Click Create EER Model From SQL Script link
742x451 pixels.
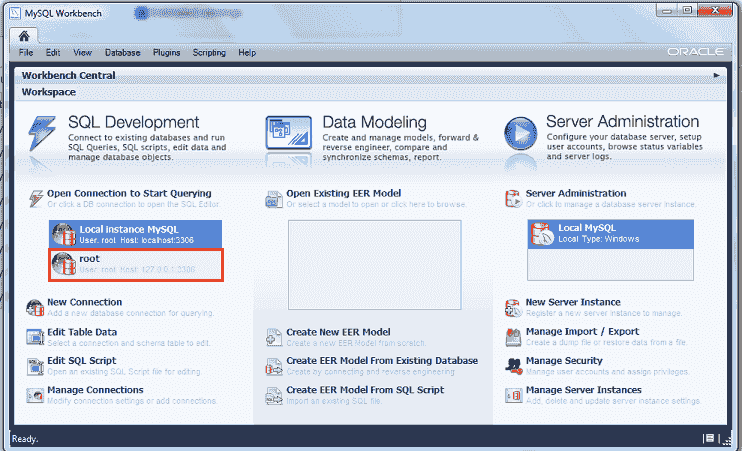[x=365, y=389]
